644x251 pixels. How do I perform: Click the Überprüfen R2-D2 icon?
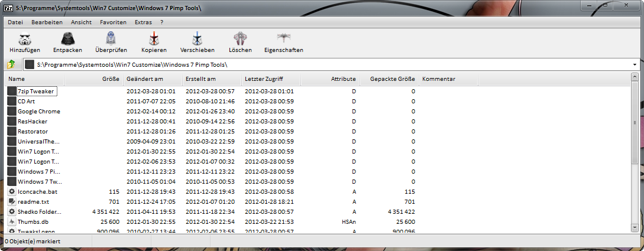(x=111, y=38)
